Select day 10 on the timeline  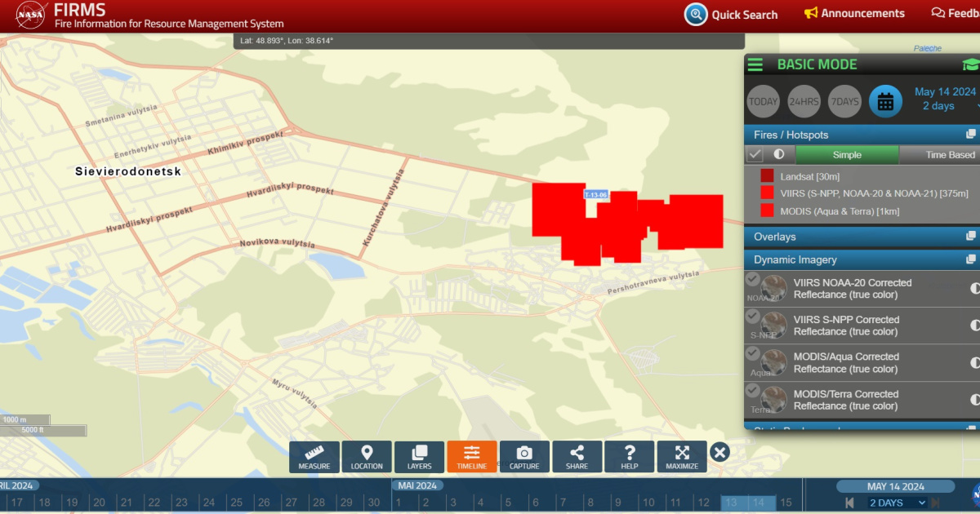point(648,503)
